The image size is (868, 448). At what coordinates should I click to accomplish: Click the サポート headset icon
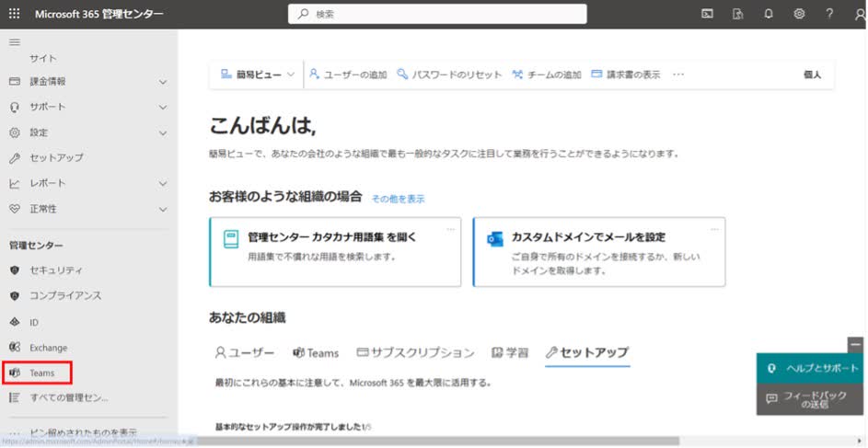(15, 108)
